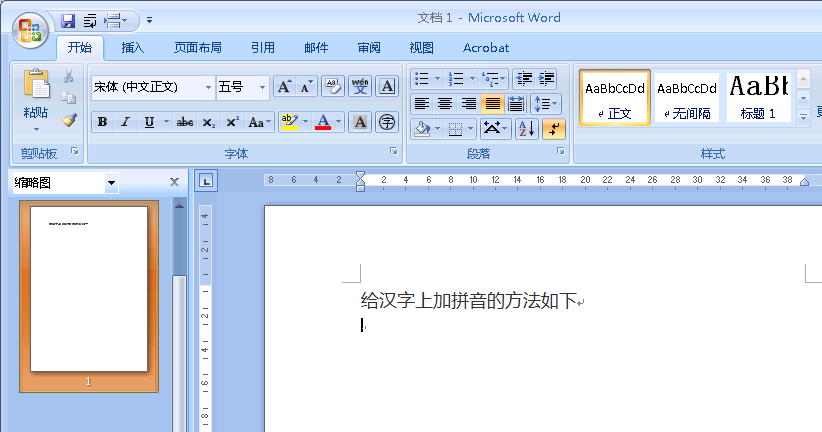Align text left

click(422, 104)
